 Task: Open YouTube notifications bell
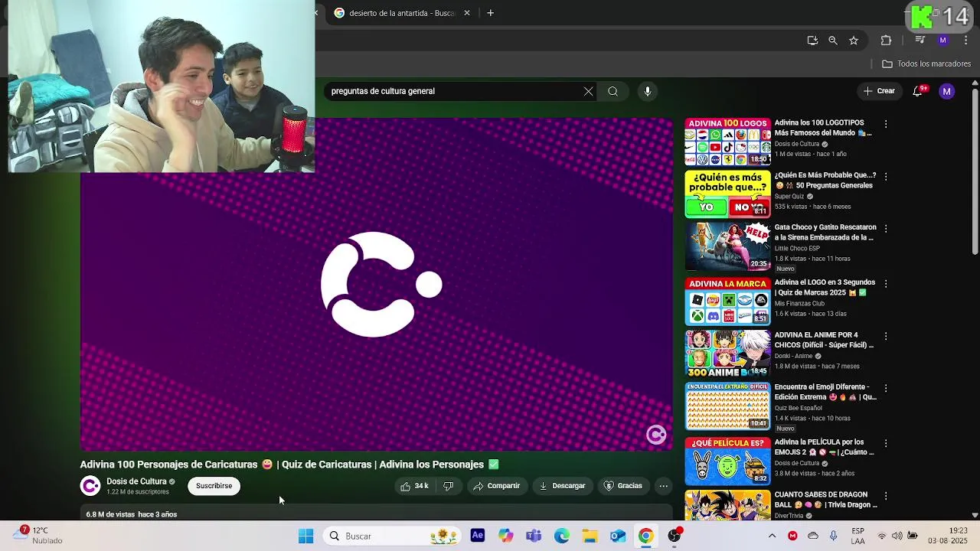pyautogui.click(x=918, y=91)
